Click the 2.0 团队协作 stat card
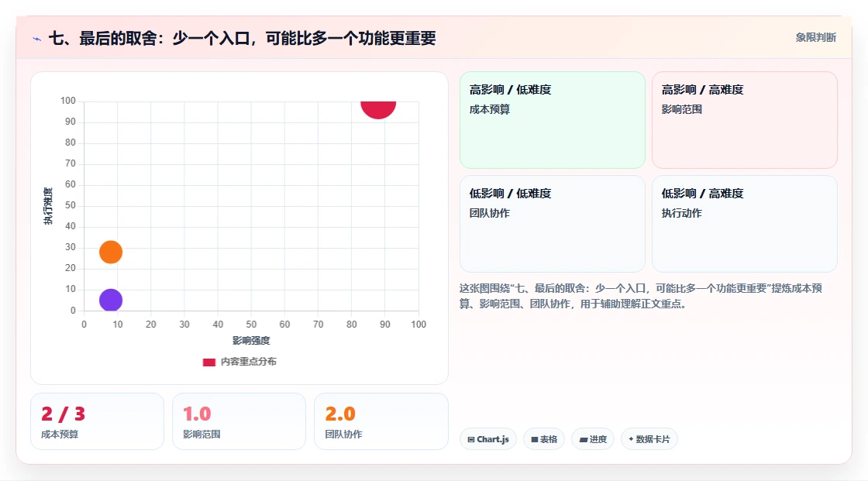Screen dimensions: 868x481 [381, 421]
